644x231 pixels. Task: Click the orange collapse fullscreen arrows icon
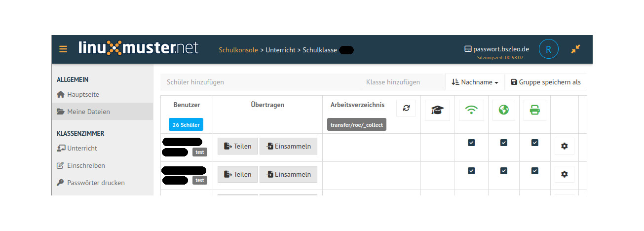click(x=575, y=49)
